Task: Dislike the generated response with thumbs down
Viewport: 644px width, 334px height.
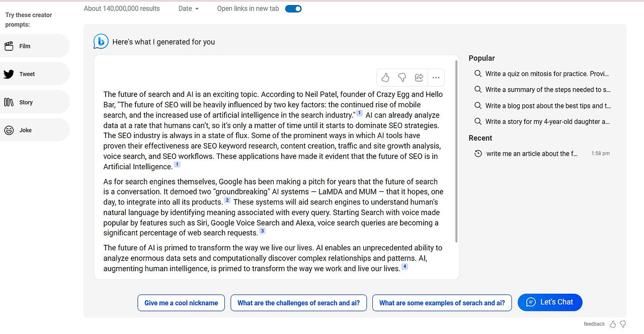Action: click(402, 78)
